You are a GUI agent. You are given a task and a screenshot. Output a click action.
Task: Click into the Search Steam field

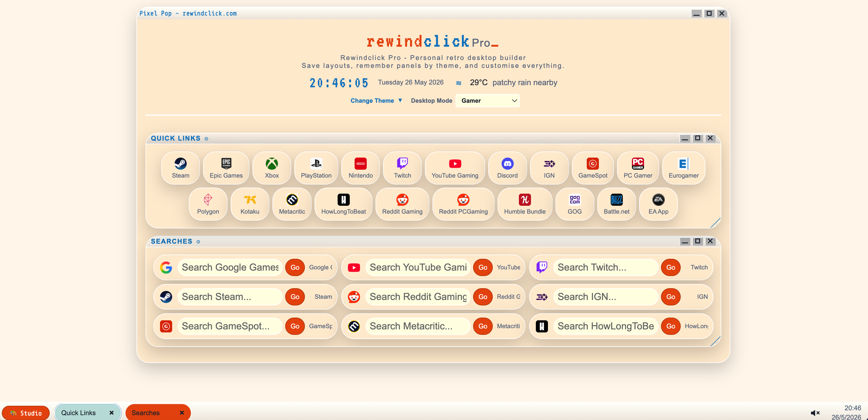coord(230,297)
